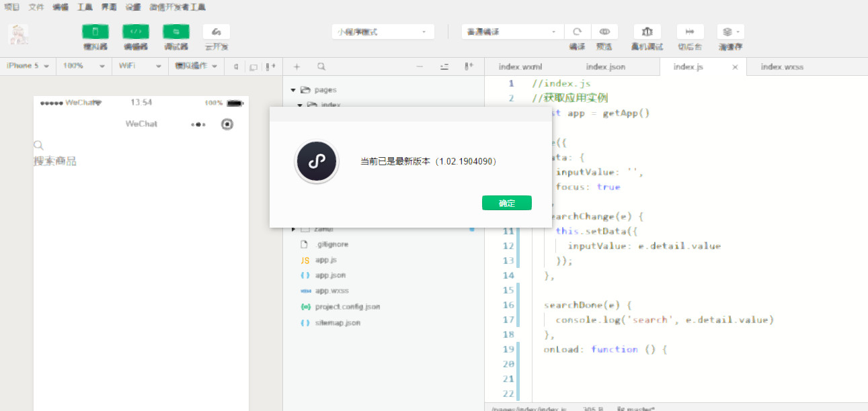Open the iPhone 5 device dropdown

28,66
